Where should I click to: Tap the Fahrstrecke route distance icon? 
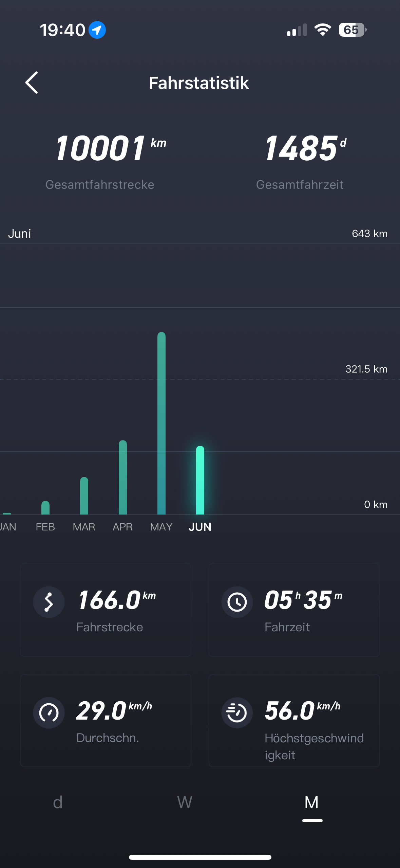click(49, 602)
